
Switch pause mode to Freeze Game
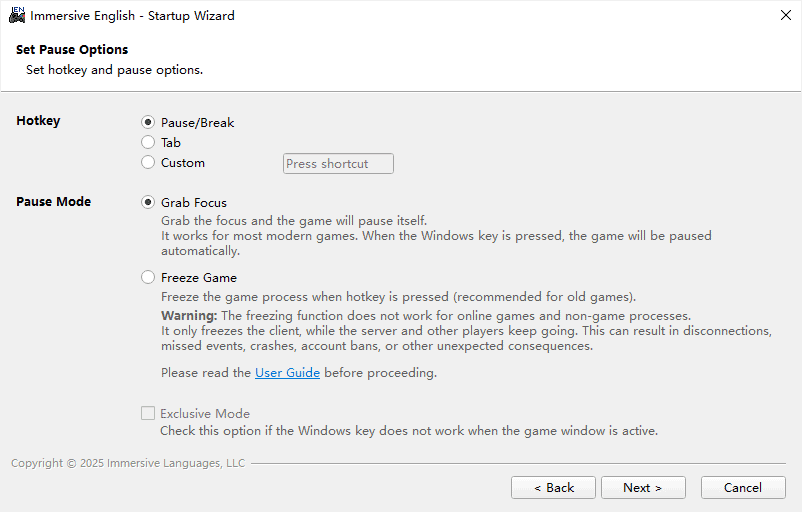tap(149, 278)
